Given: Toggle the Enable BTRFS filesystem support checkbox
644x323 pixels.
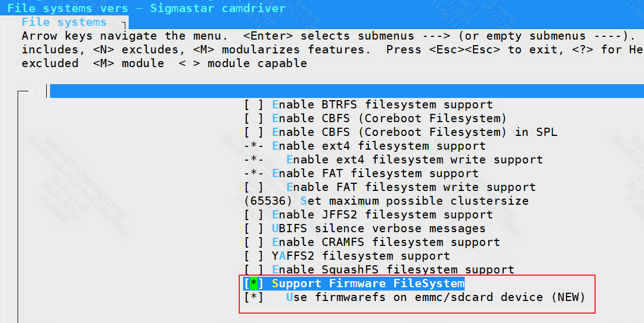Looking at the screenshot, I should pyautogui.click(x=254, y=105).
